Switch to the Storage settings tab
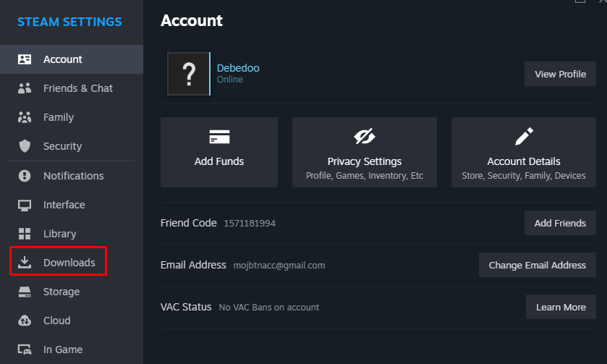607x364 pixels. click(x=61, y=292)
